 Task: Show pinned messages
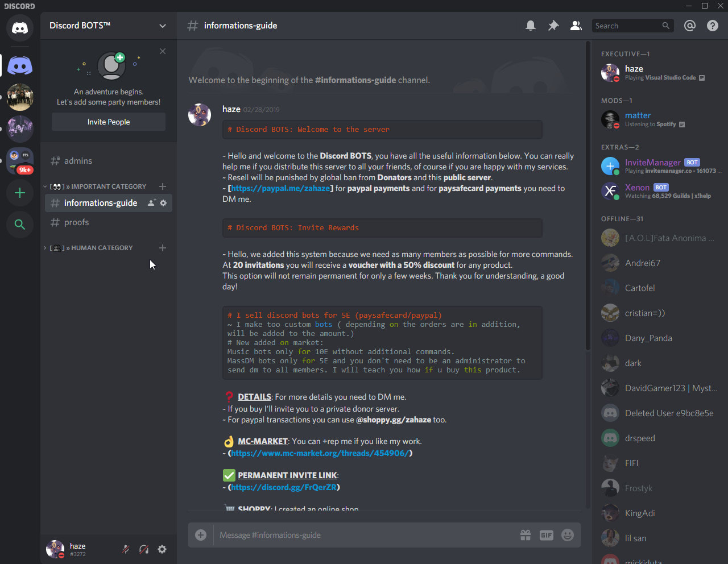[x=553, y=26]
